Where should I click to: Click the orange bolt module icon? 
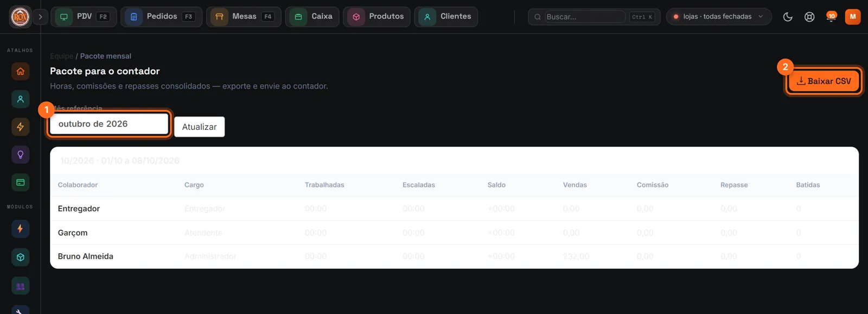(x=21, y=229)
